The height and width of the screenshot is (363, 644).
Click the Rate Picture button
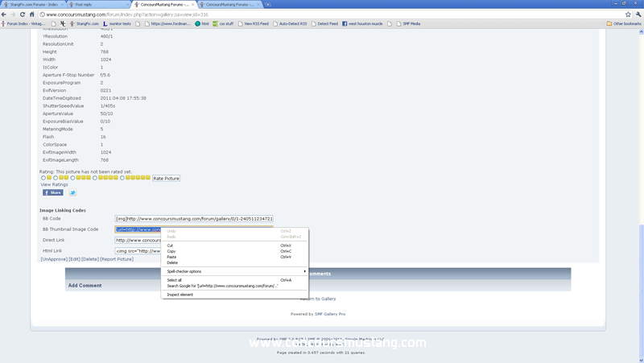[x=166, y=179]
